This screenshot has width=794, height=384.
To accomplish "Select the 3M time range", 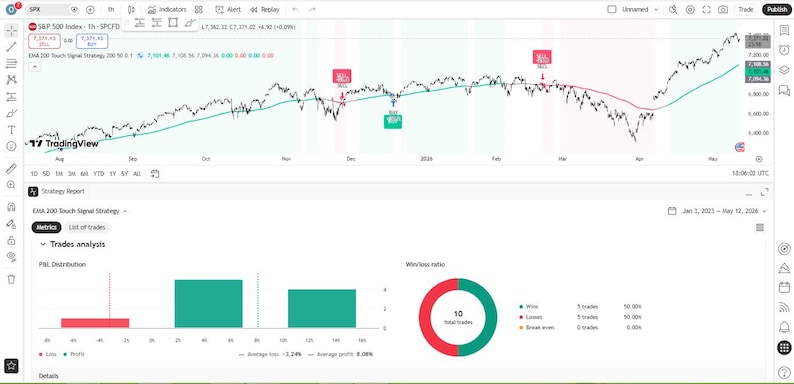I will pyautogui.click(x=71, y=174).
